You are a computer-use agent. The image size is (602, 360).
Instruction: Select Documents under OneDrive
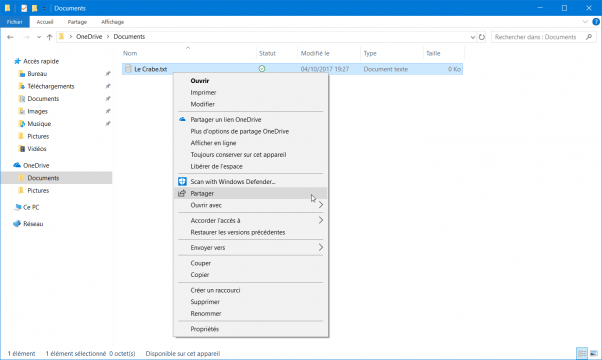tap(56, 178)
